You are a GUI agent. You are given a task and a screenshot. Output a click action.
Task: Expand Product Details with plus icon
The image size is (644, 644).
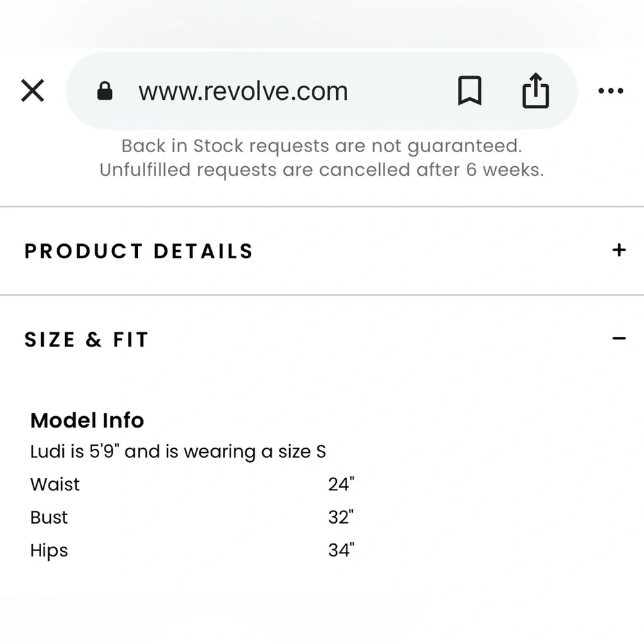click(619, 250)
